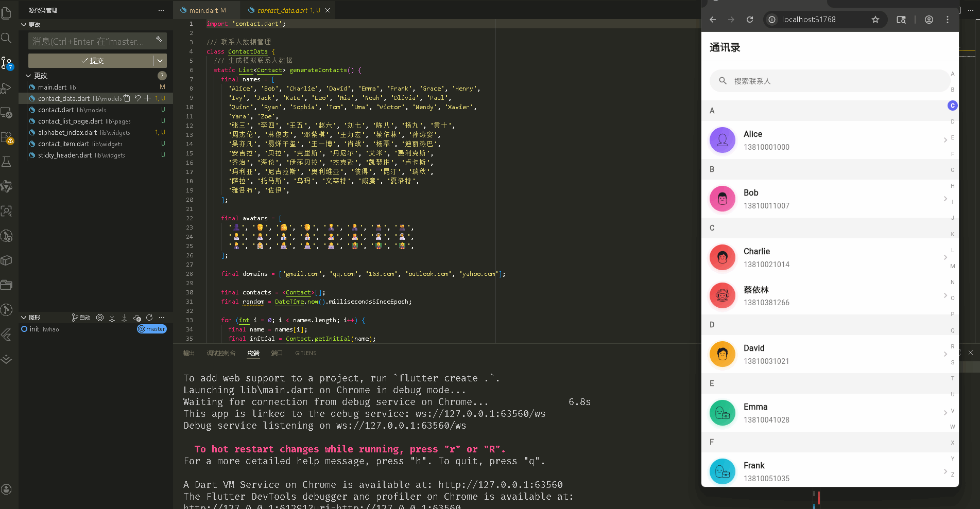Viewport: 980px width, 509px height.
Task: Open Bob contact chevron
Action: tap(945, 199)
